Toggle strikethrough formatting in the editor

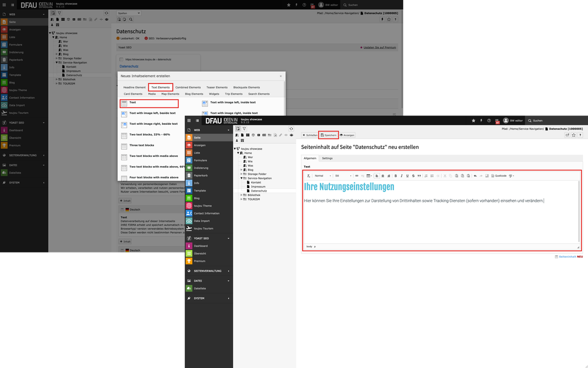click(x=413, y=176)
